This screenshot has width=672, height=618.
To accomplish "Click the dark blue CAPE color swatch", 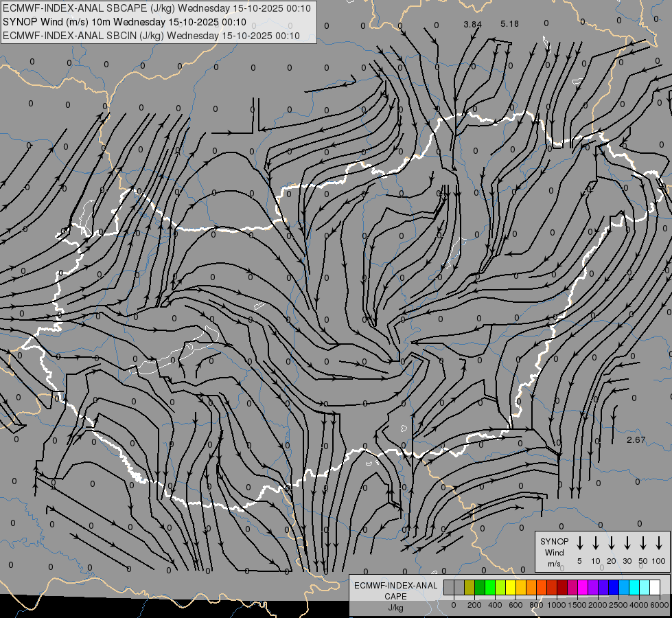I will [613, 588].
